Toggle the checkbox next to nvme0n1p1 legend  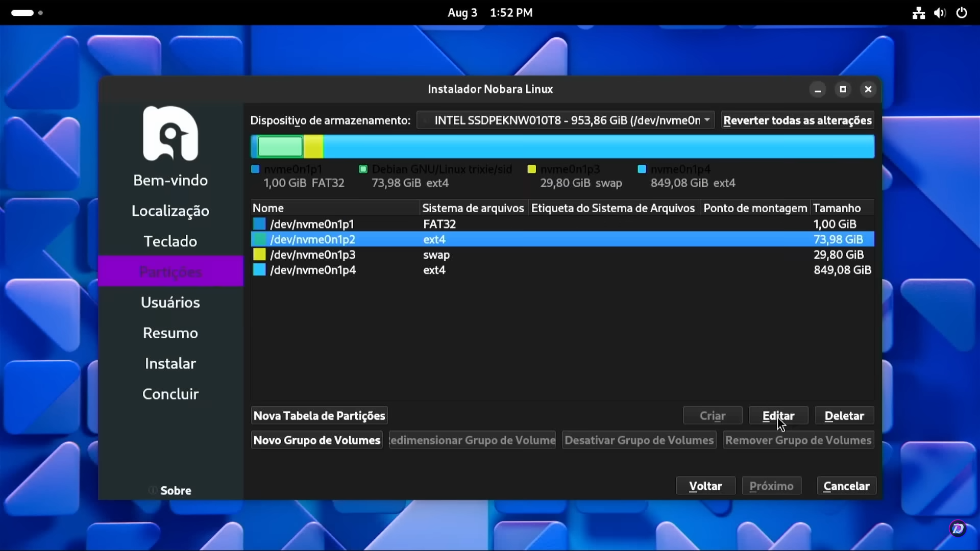point(255,169)
